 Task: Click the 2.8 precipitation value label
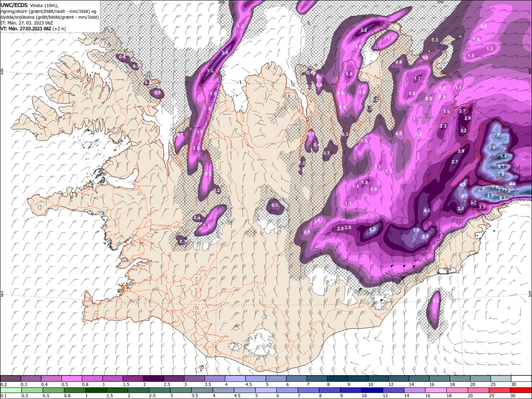[x=468, y=118]
